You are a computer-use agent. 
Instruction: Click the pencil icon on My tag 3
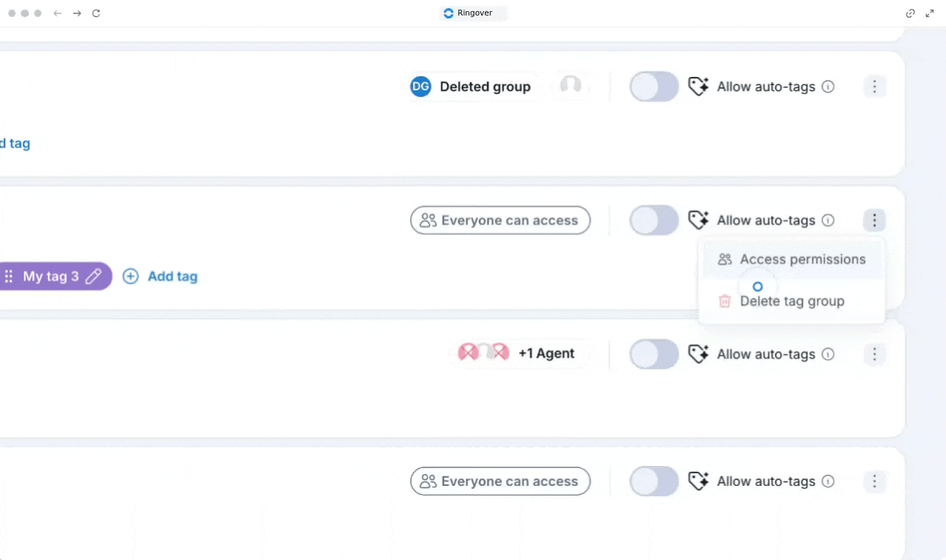93,276
